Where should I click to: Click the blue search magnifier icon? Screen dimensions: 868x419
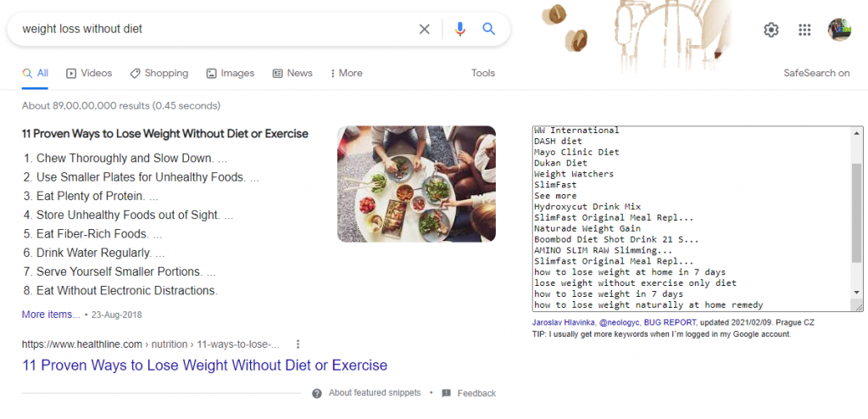[489, 29]
